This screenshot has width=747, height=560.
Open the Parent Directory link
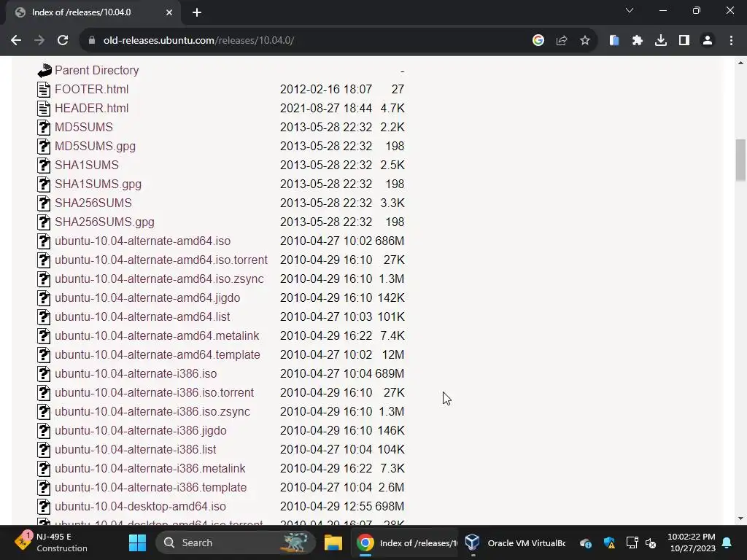point(97,71)
